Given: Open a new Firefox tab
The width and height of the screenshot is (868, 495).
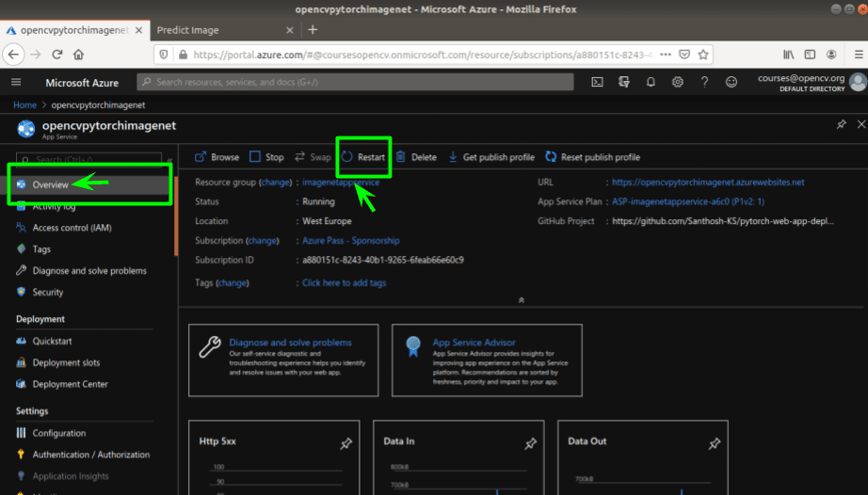Looking at the screenshot, I should point(313,30).
